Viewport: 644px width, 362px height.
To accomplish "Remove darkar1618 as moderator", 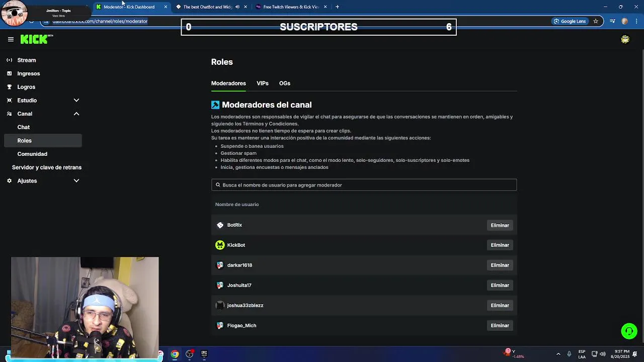I will 500,265.
